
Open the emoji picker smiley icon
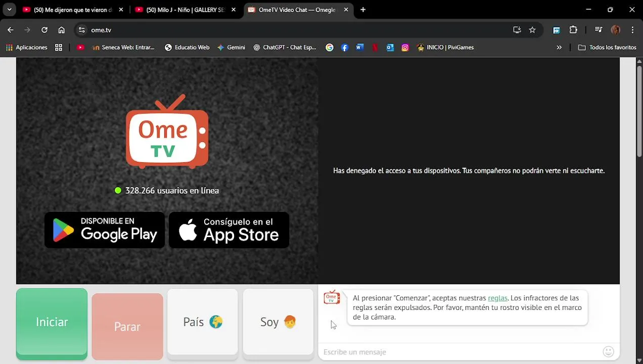[x=609, y=351]
